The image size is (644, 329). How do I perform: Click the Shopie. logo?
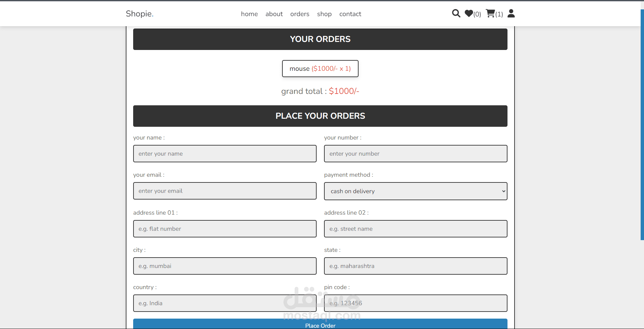[x=140, y=14]
